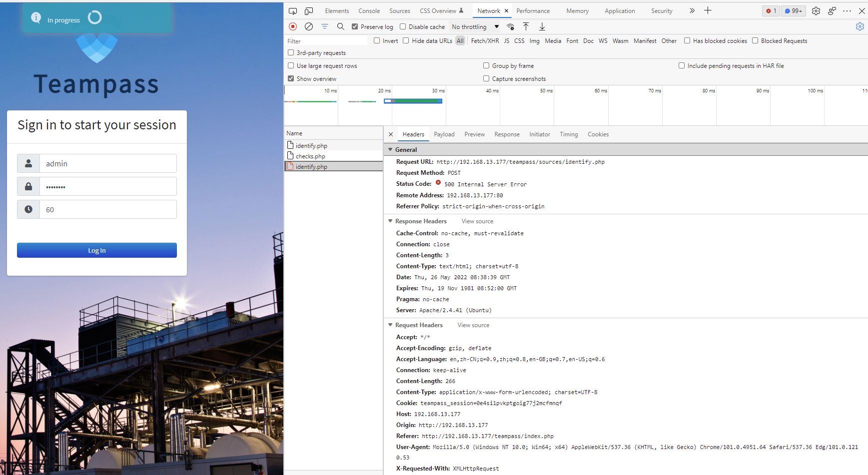Click the export HAR download arrow
The height and width of the screenshot is (475, 868).
[x=542, y=26]
